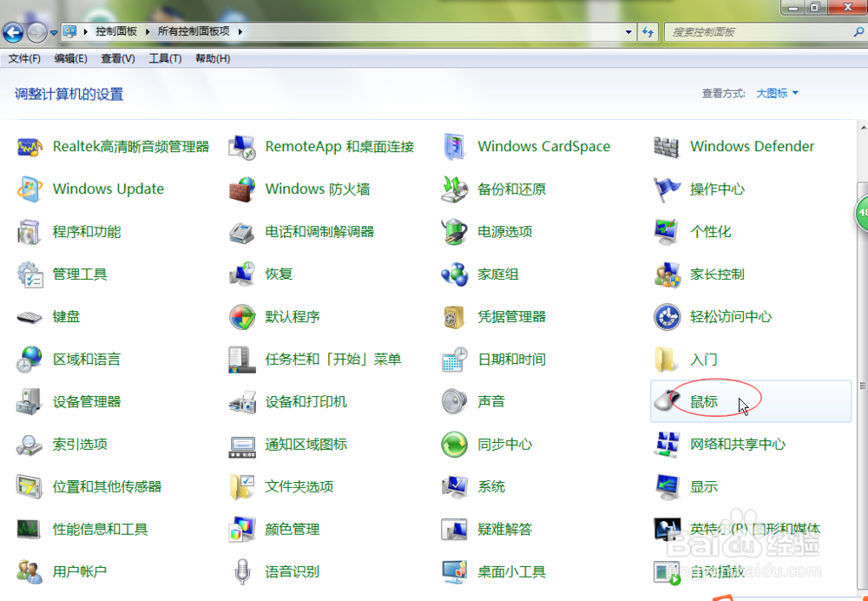
Task: Open the 语音识别 microphone icon
Action: point(242,571)
